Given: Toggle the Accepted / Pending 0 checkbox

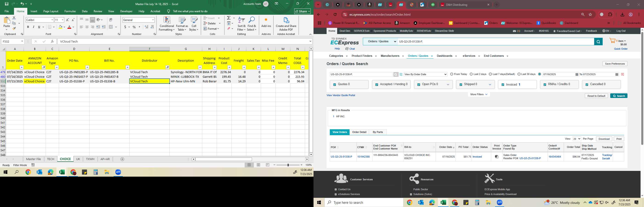Looking at the screenshot, I should click(376, 85).
